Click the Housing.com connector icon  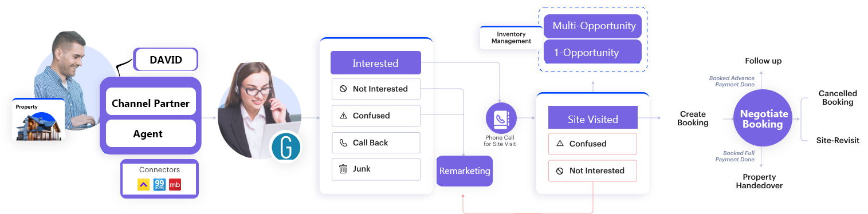[143, 185]
